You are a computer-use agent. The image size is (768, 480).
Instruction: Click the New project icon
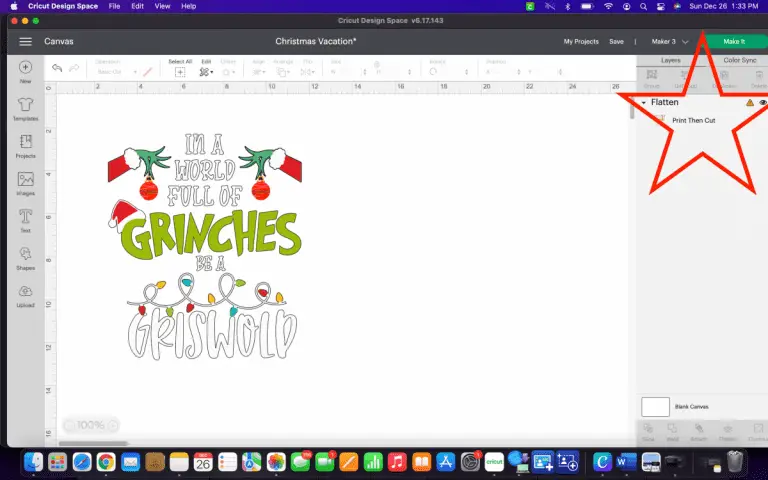click(25, 70)
